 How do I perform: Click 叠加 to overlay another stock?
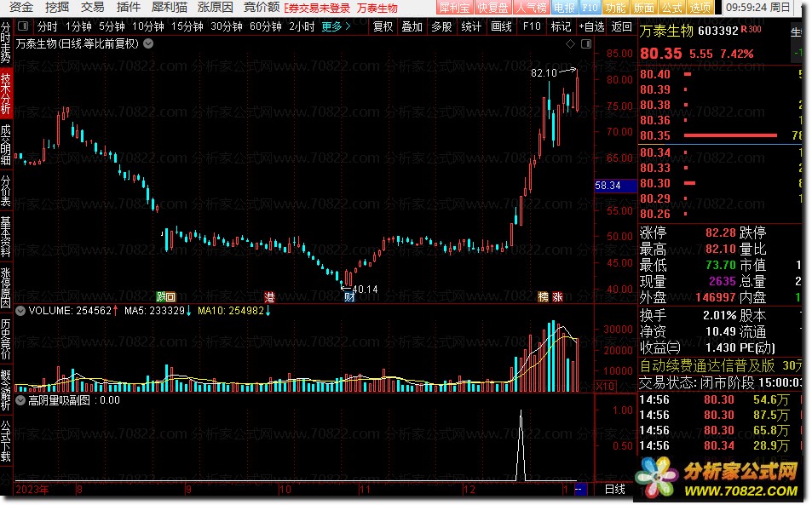tap(412, 26)
